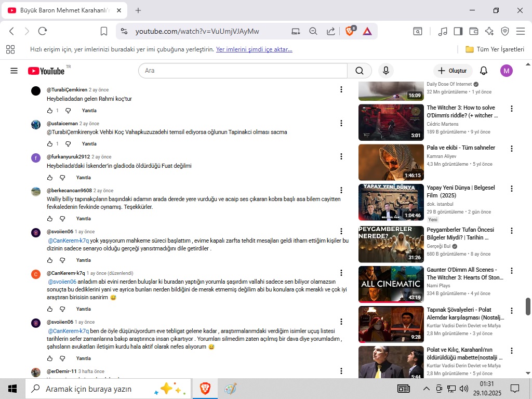Bookmark this page
Screen dimensions: 532x399
(x=104, y=31)
